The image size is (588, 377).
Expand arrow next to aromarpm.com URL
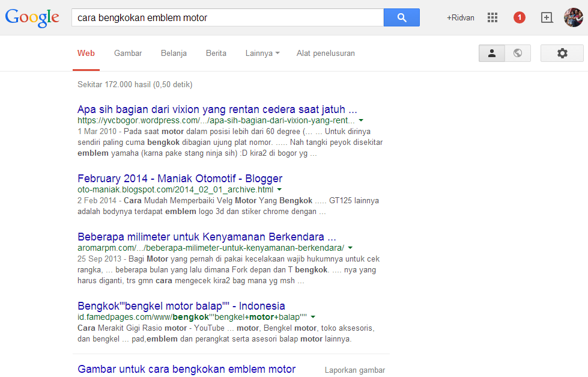(x=350, y=248)
